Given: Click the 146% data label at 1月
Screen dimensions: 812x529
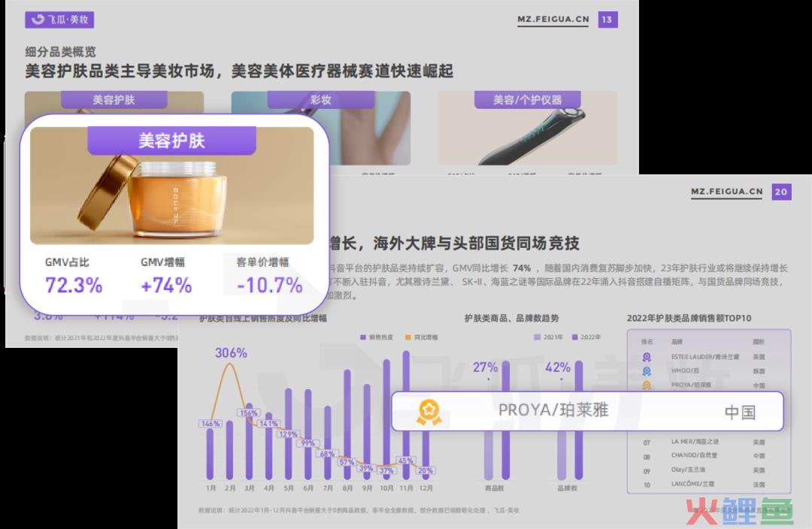Looking at the screenshot, I should coord(211,423).
